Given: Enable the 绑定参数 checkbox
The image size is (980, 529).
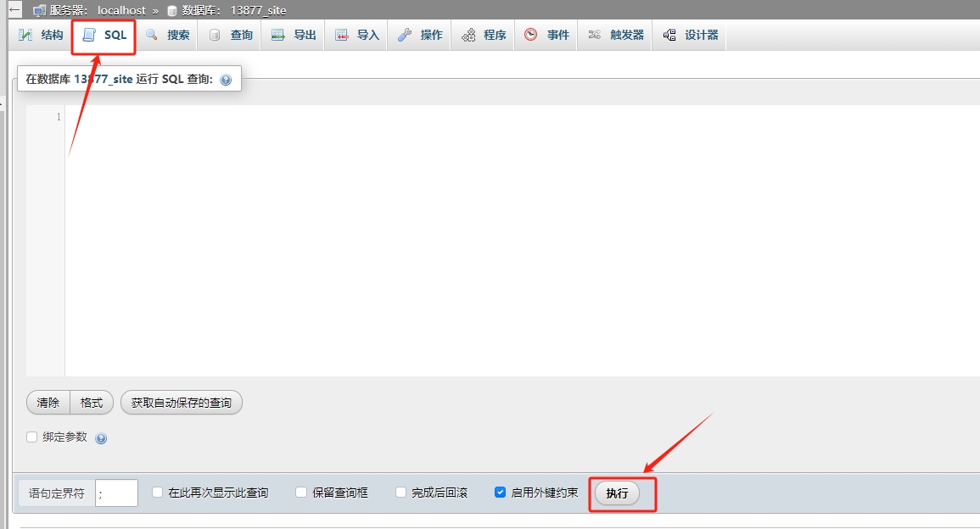Looking at the screenshot, I should pyautogui.click(x=32, y=437).
